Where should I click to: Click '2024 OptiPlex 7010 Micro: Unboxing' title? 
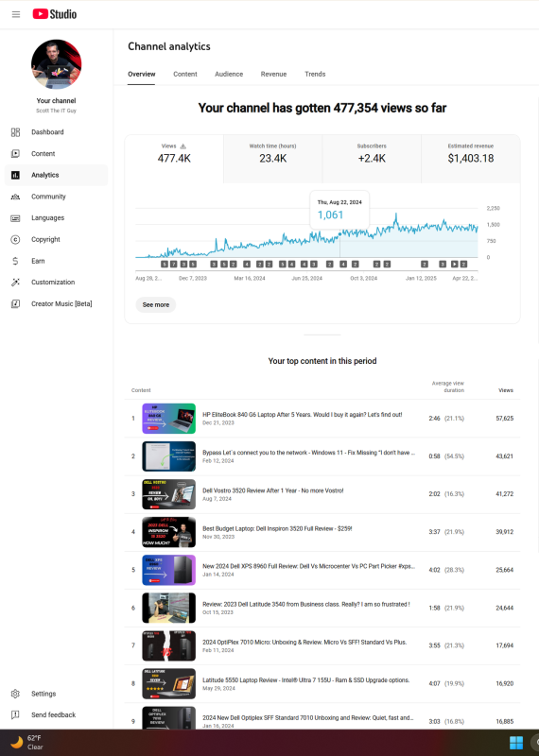[304, 643]
